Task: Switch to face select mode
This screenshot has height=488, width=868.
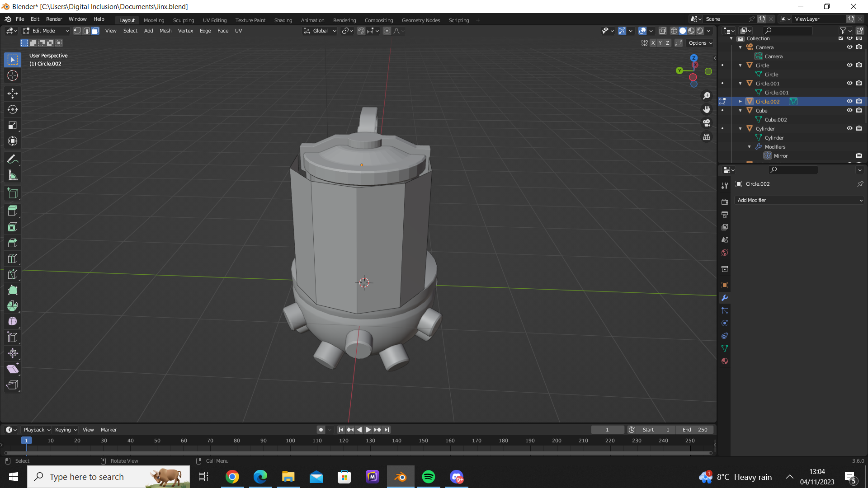Action: (95, 31)
